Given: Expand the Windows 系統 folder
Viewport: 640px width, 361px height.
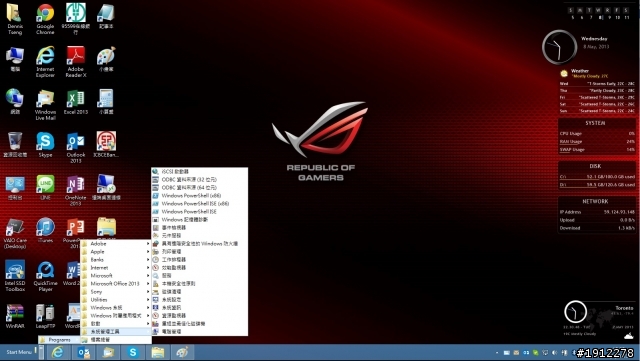Looking at the screenshot, I should coord(116,308).
